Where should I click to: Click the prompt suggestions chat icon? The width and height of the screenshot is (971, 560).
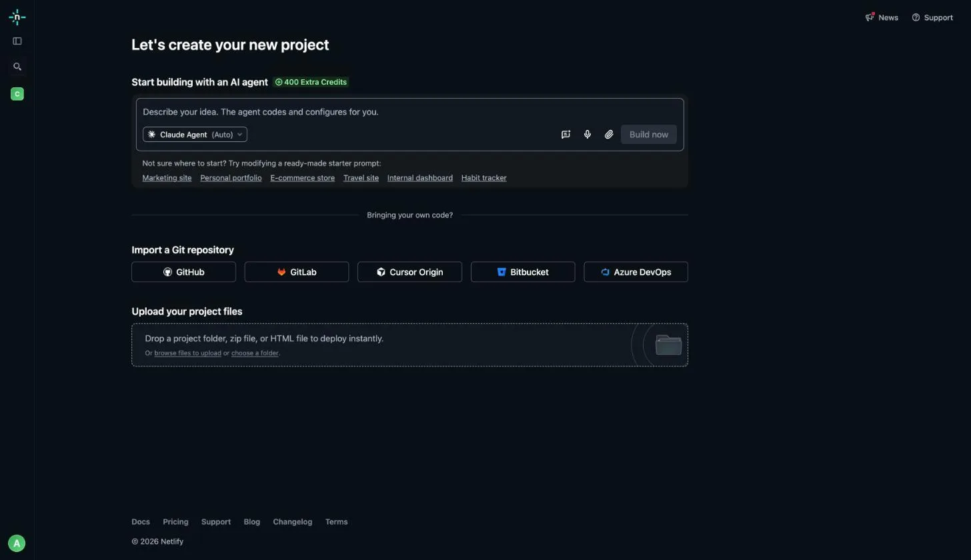pyautogui.click(x=566, y=135)
